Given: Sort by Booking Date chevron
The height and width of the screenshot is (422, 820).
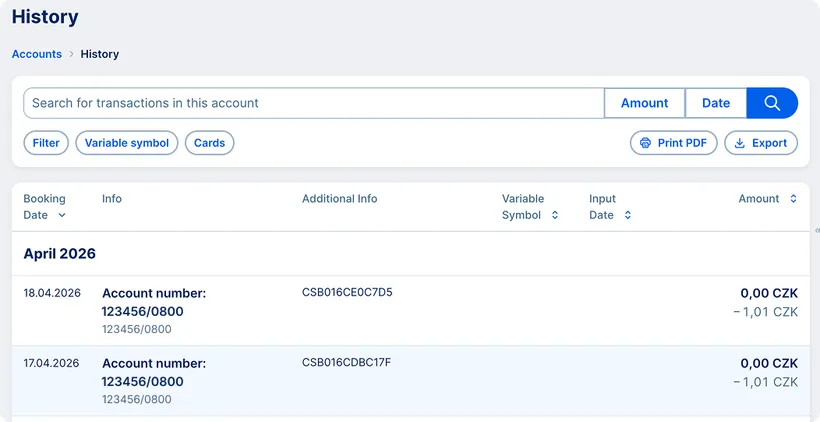Looking at the screenshot, I should coord(62,215).
